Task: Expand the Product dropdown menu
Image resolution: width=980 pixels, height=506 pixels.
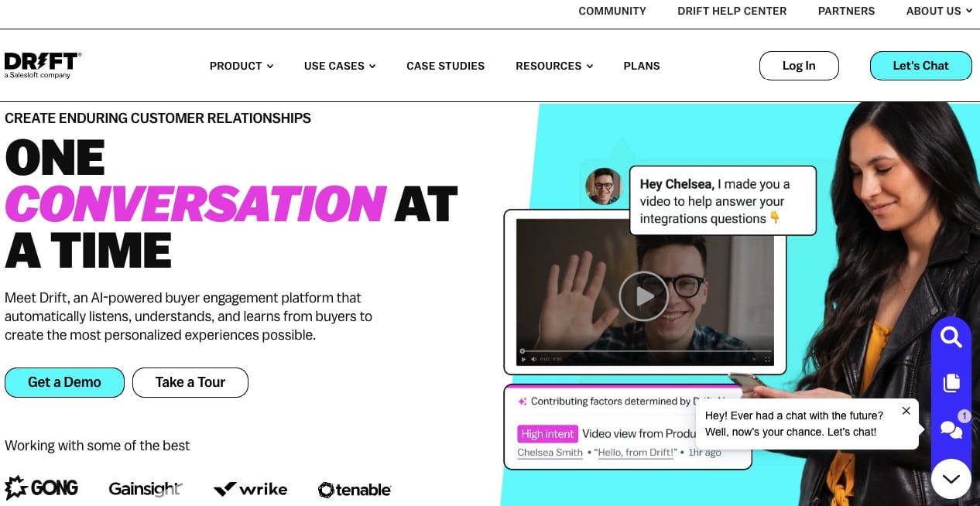Action: click(x=242, y=66)
